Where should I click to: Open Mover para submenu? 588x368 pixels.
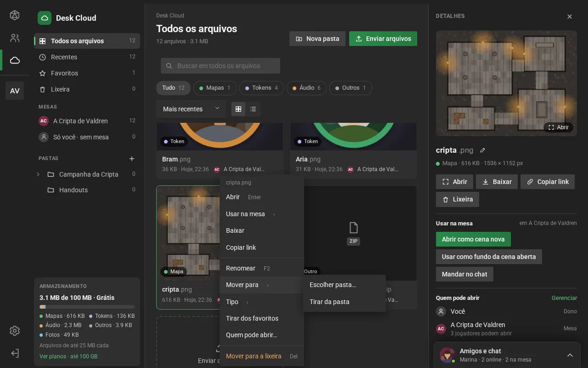pos(262,285)
